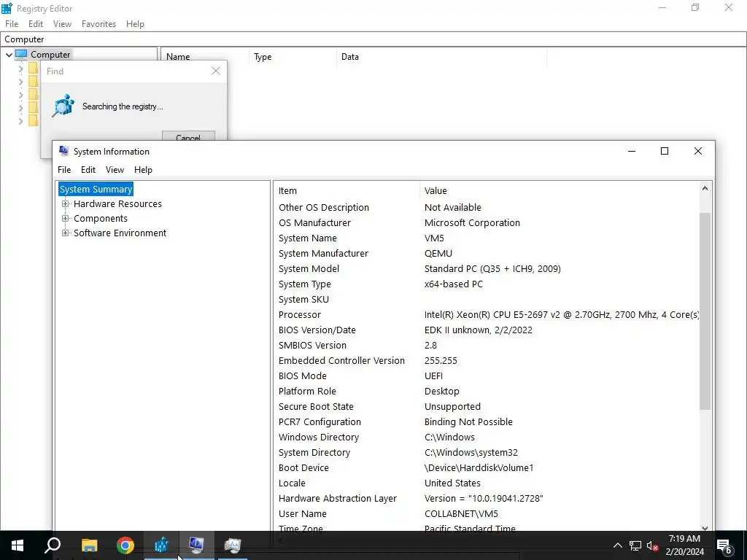747x560 pixels.
Task: Launch Google Chrome from taskbar
Action: point(125,545)
